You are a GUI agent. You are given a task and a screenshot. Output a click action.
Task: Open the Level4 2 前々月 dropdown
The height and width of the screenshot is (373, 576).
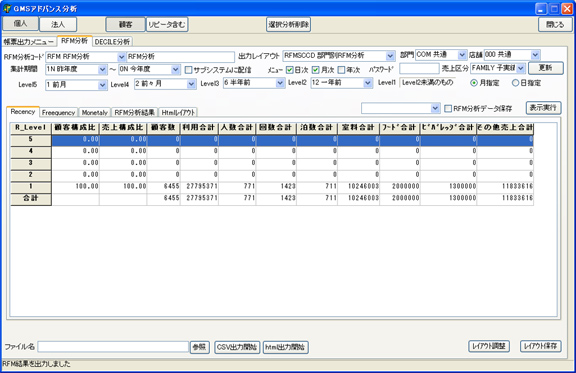pos(191,84)
